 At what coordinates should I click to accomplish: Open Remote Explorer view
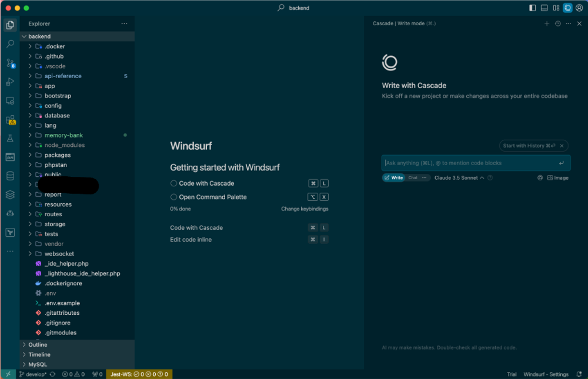(x=10, y=101)
